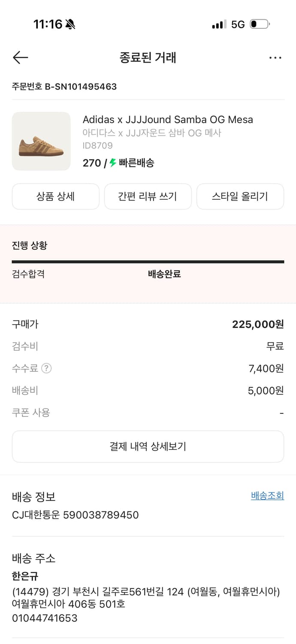Open fee info via the question mark icon
Image resolution: width=296 pixels, height=644 pixels.
(x=45, y=368)
